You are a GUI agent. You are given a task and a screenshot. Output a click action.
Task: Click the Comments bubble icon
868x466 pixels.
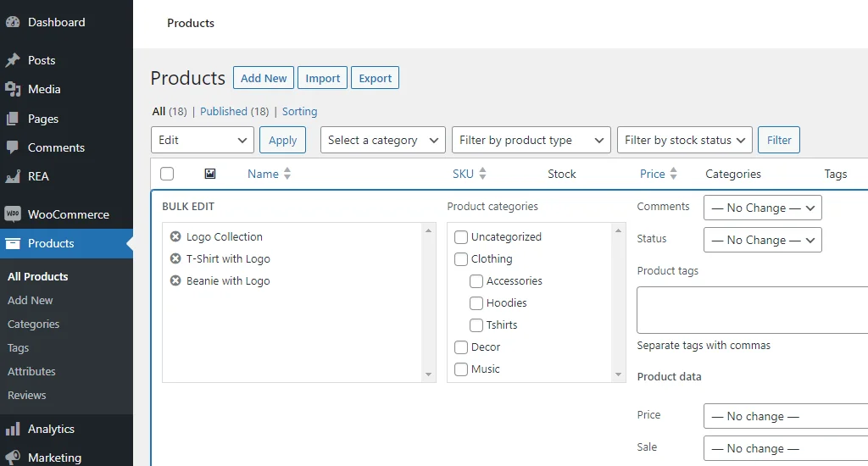click(13, 147)
